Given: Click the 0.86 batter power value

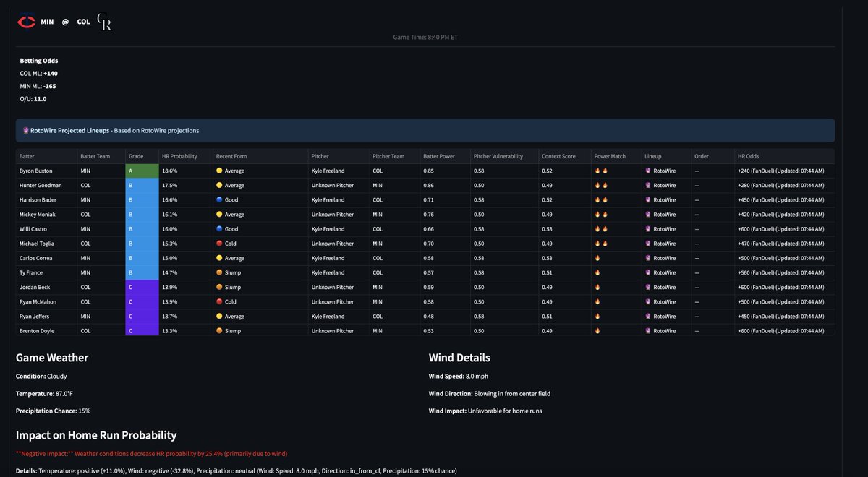Looking at the screenshot, I should tap(429, 186).
